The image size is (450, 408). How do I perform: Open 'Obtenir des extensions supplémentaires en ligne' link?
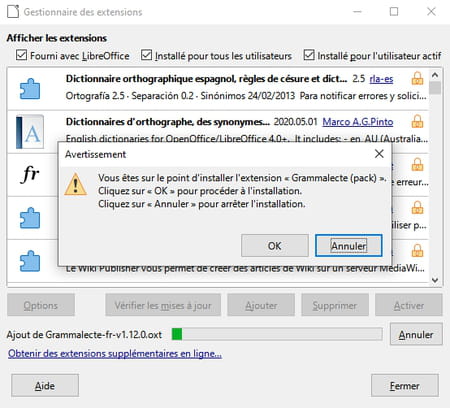pos(115,353)
